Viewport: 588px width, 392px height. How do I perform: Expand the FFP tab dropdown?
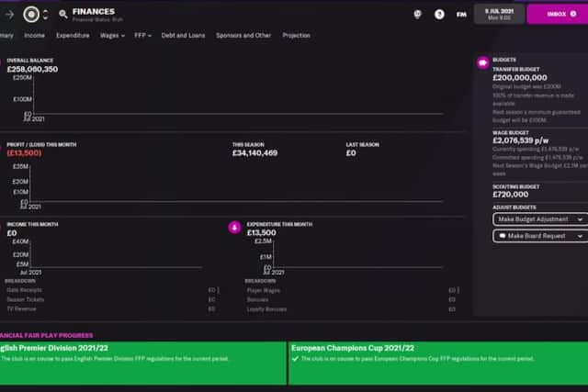coord(143,35)
